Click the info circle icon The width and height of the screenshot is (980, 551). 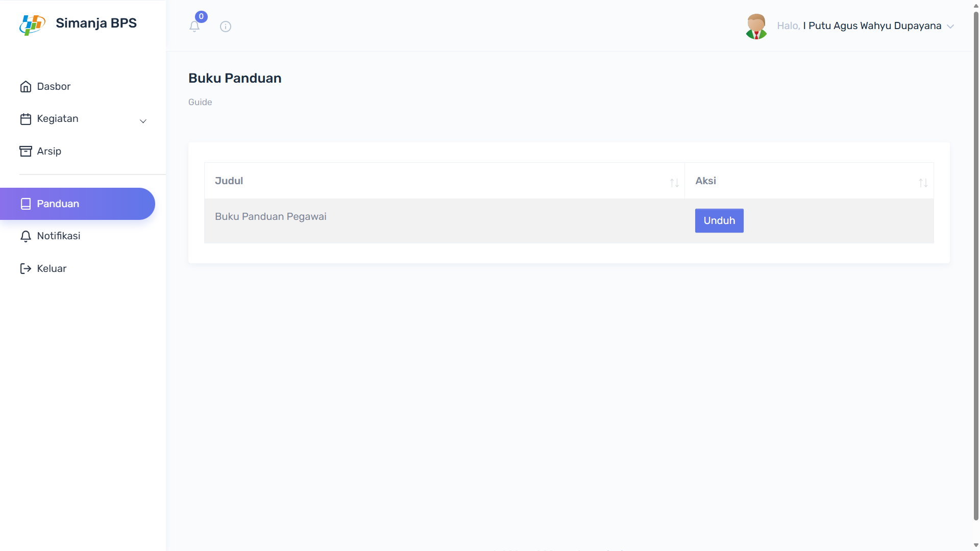click(226, 27)
